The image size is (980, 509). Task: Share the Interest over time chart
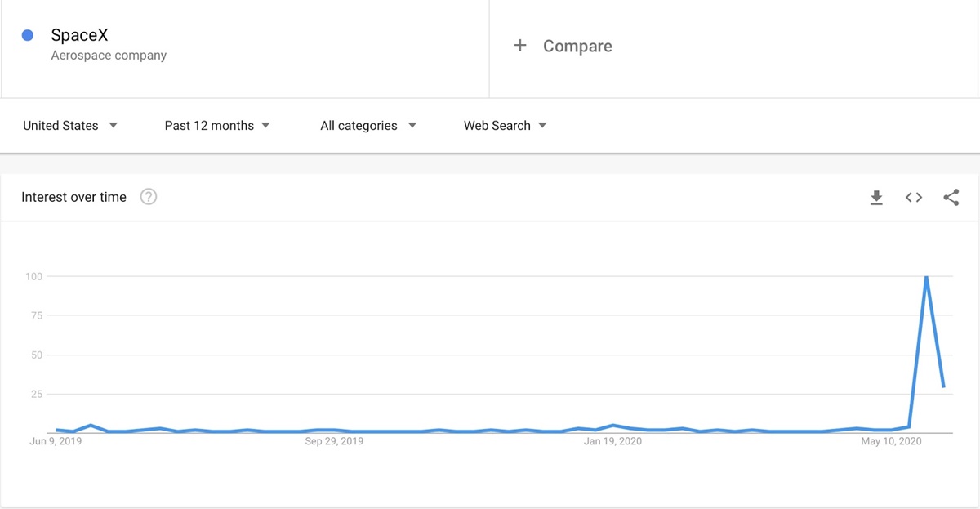(951, 197)
